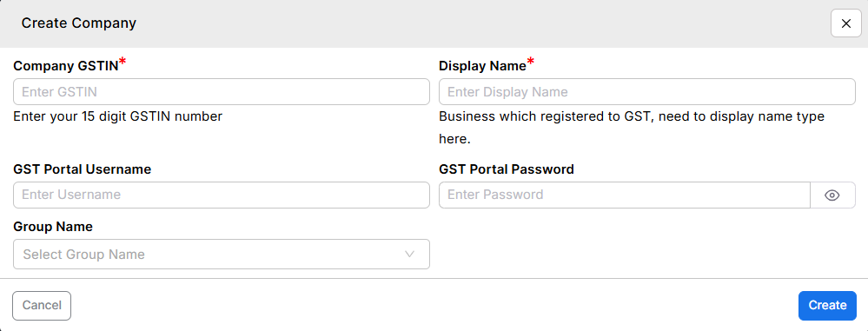Click the Company GSTIN label
This screenshot has width=868, height=331.
pos(66,66)
